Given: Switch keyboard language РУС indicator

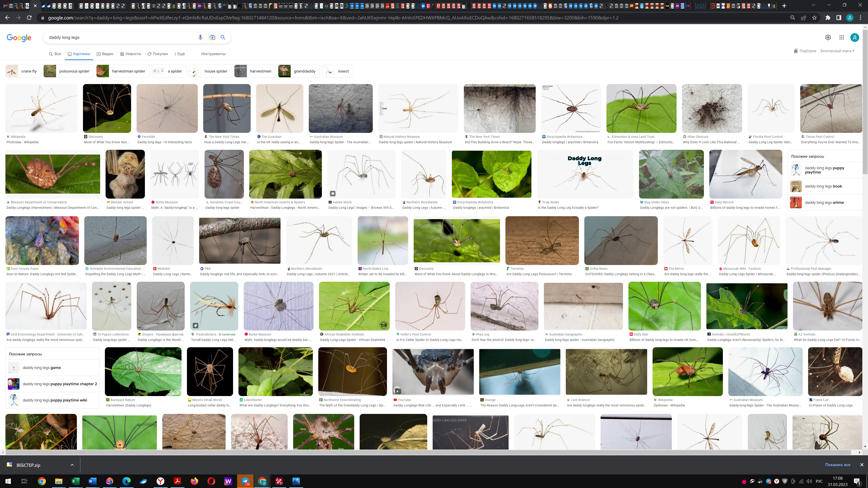Looking at the screenshot, I should point(819,481).
